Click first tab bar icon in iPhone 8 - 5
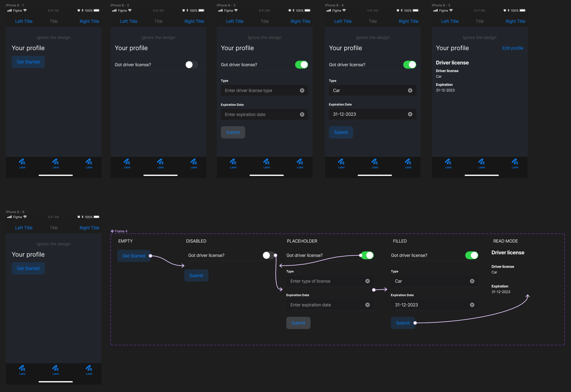Screen dimensions: 571x392 click(x=448, y=162)
